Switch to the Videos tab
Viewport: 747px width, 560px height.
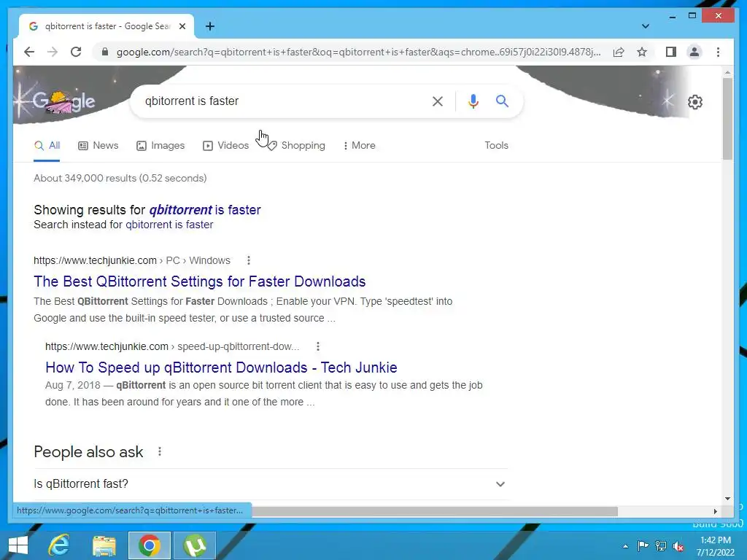pos(226,145)
